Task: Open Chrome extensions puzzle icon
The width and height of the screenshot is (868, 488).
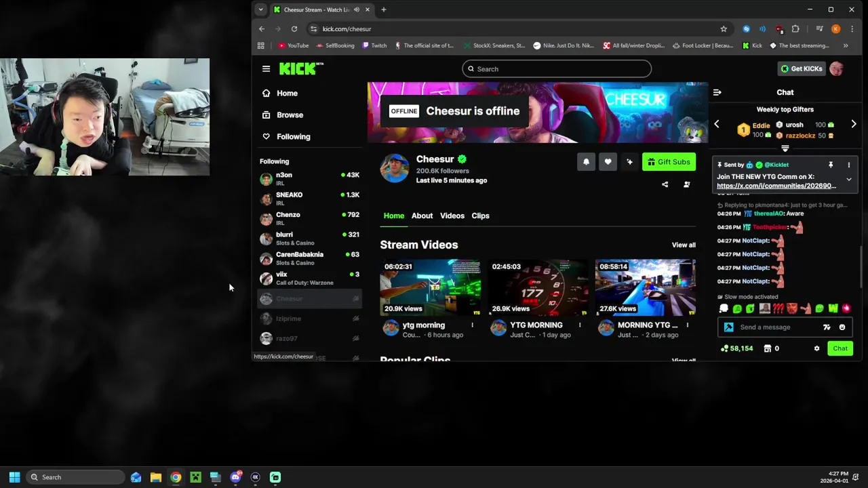Action: click(x=795, y=29)
